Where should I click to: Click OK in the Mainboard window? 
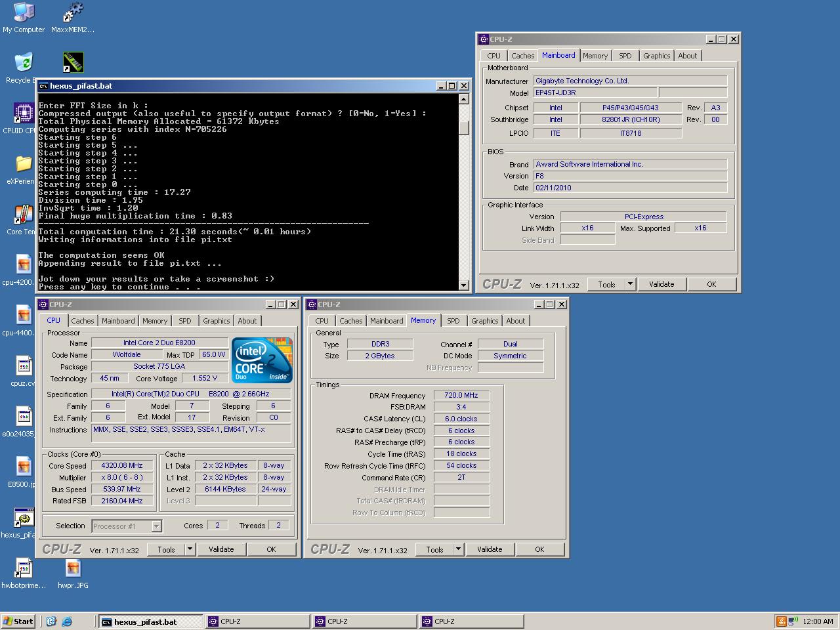[711, 284]
